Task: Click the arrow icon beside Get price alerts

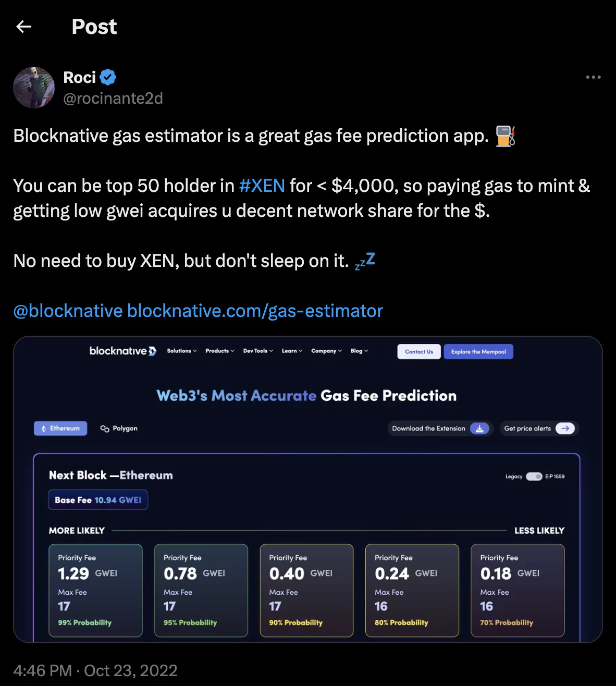Action: (x=565, y=428)
